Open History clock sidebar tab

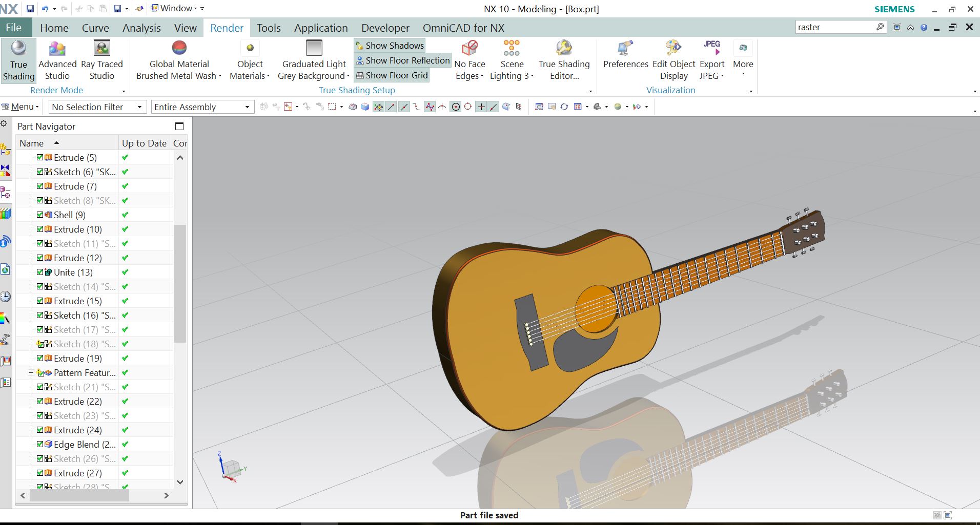5,297
